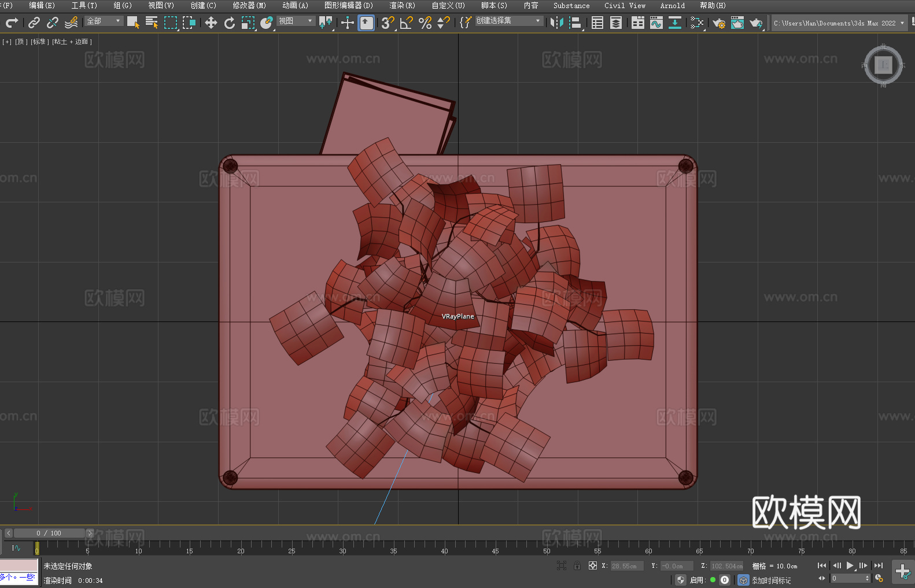Click Play Animation button
Image resolution: width=915 pixels, height=588 pixels.
pyautogui.click(x=850, y=565)
